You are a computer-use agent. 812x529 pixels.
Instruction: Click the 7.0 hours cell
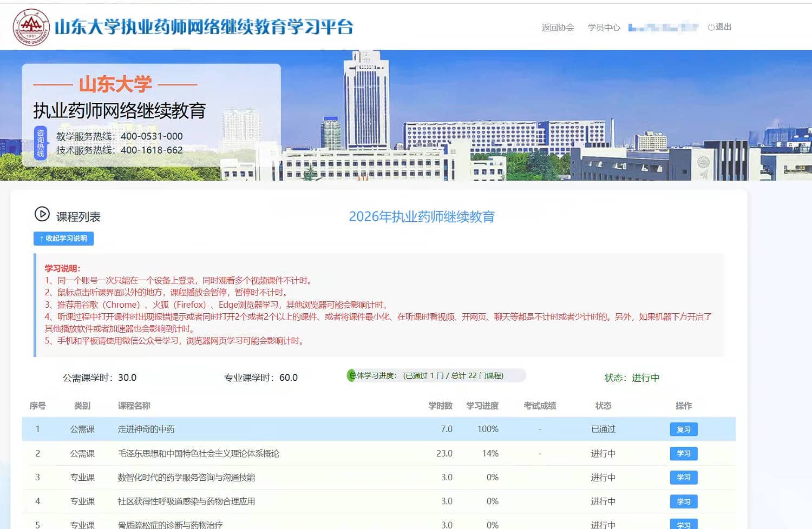point(447,429)
